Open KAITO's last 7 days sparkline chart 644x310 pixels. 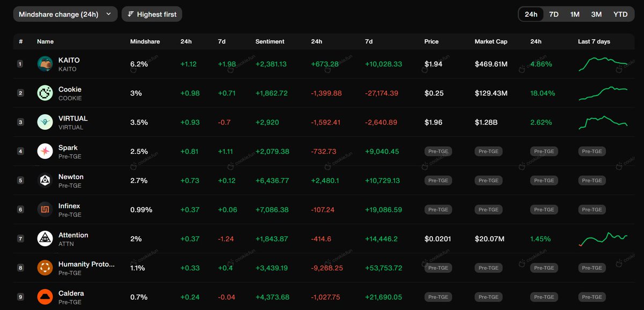pos(603,64)
